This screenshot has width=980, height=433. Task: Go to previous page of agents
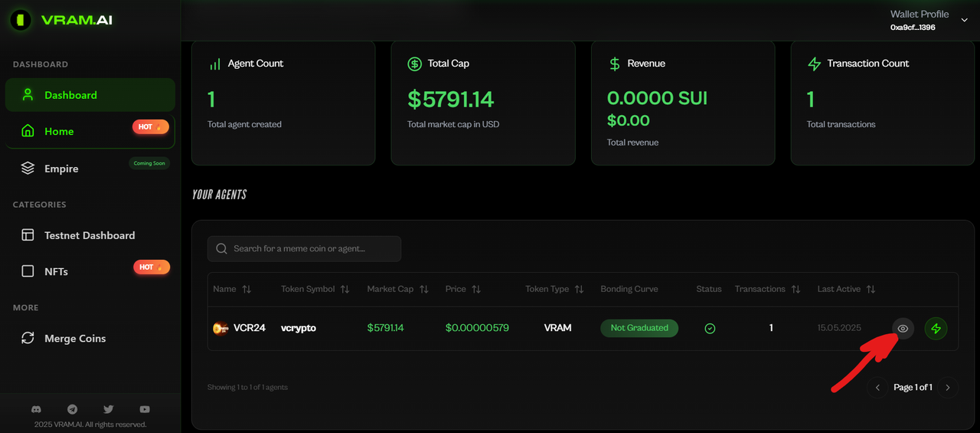(877, 388)
